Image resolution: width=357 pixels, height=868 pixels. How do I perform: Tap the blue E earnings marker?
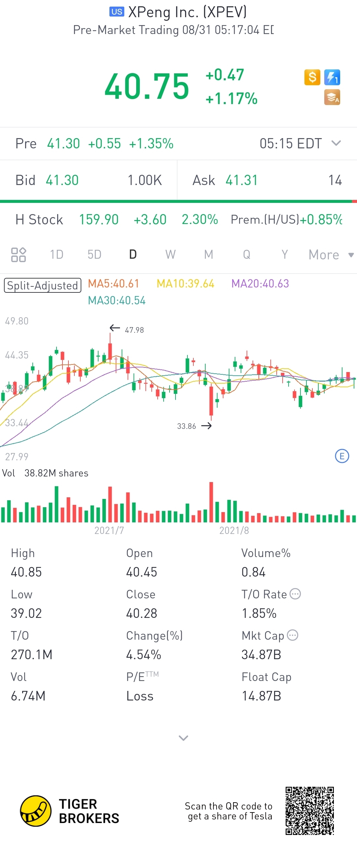click(x=342, y=456)
